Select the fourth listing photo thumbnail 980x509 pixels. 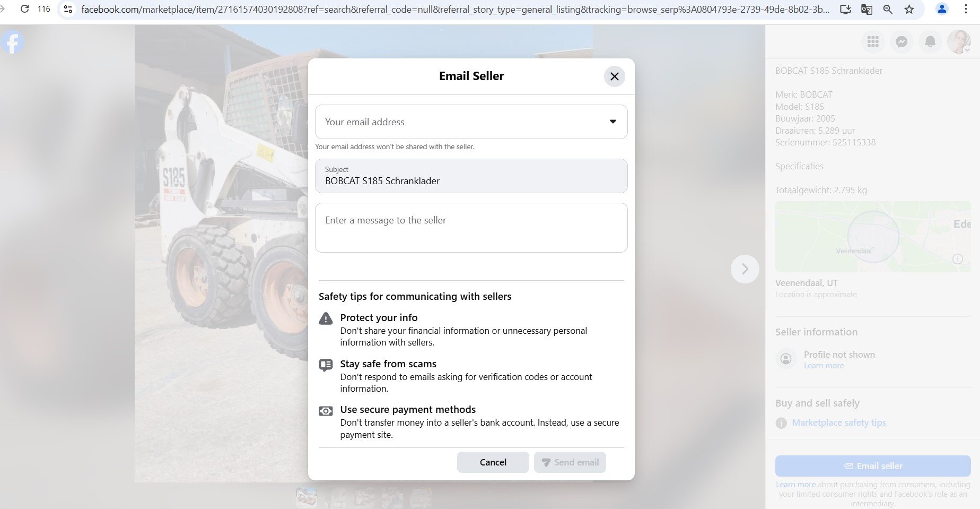pyautogui.click(x=392, y=498)
